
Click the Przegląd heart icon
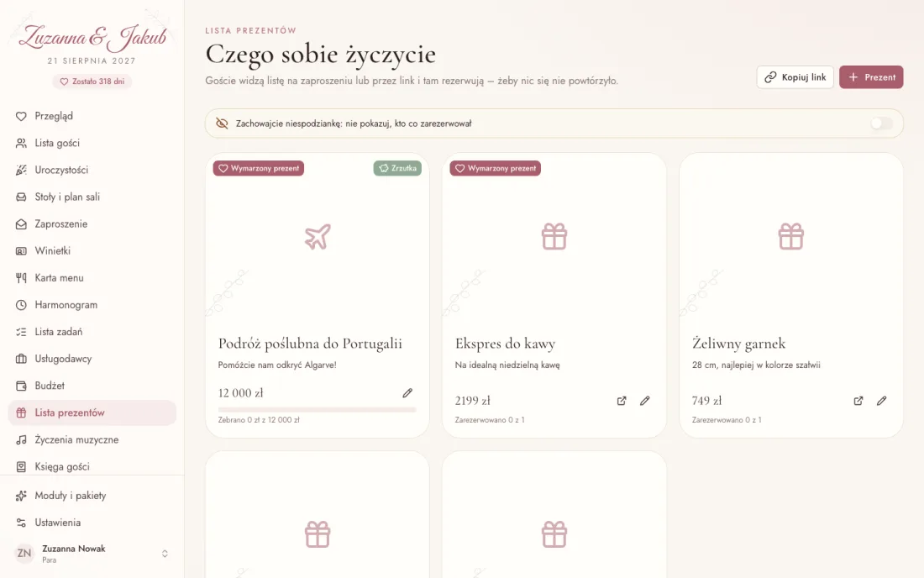tap(21, 116)
